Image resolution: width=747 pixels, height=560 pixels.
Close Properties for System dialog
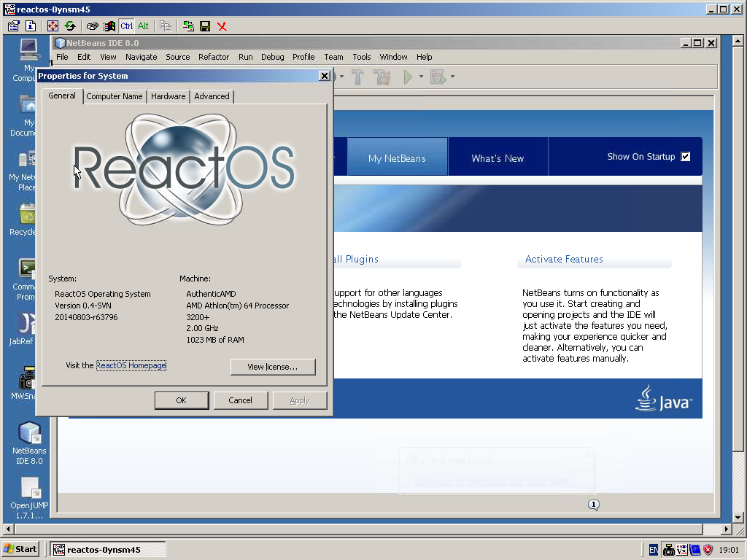325,76
